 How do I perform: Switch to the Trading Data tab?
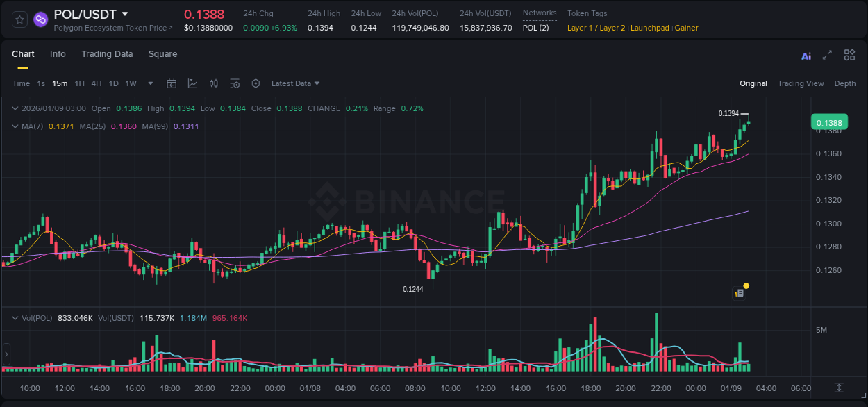[x=107, y=54]
